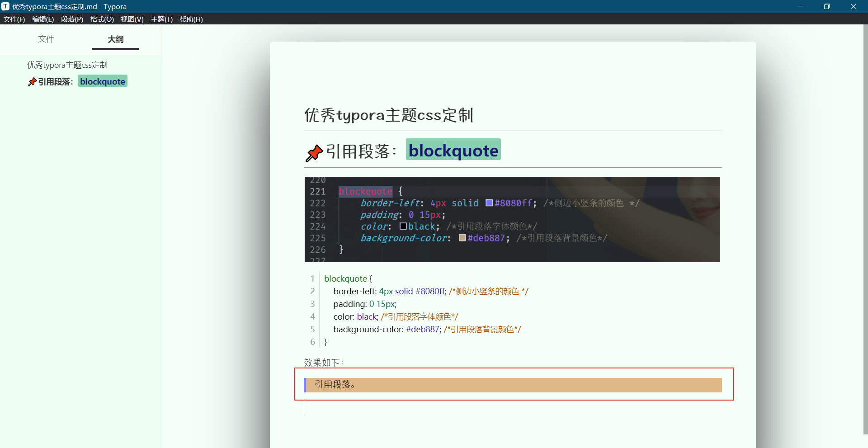
Task: Click the highlighted blockquote heading text
Action: [x=453, y=150]
